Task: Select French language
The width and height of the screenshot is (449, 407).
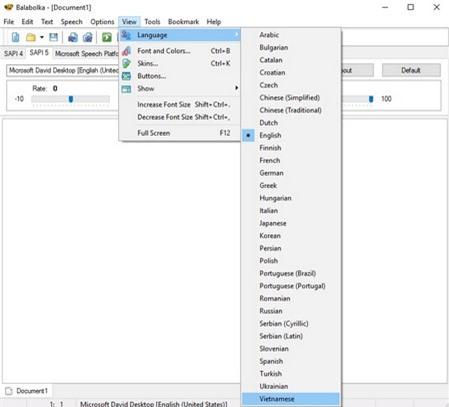Action: point(290,160)
